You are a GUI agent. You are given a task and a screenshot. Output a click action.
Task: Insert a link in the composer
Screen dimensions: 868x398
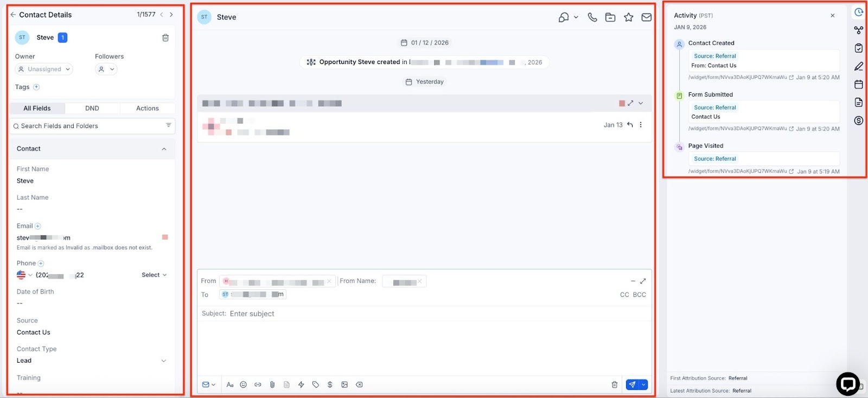[258, 384]
